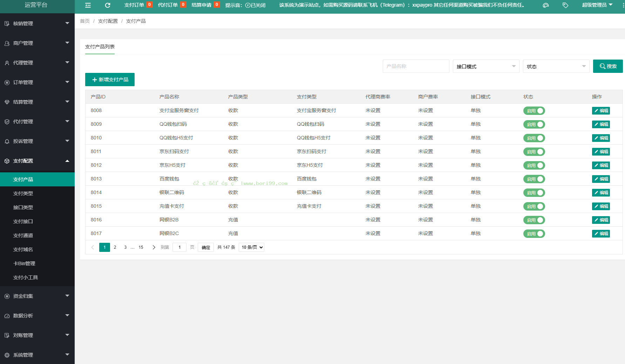Viewport: 625px width, 364px height.
Task: Click the 订单管理 yen icon
Action: coord(7,82)
